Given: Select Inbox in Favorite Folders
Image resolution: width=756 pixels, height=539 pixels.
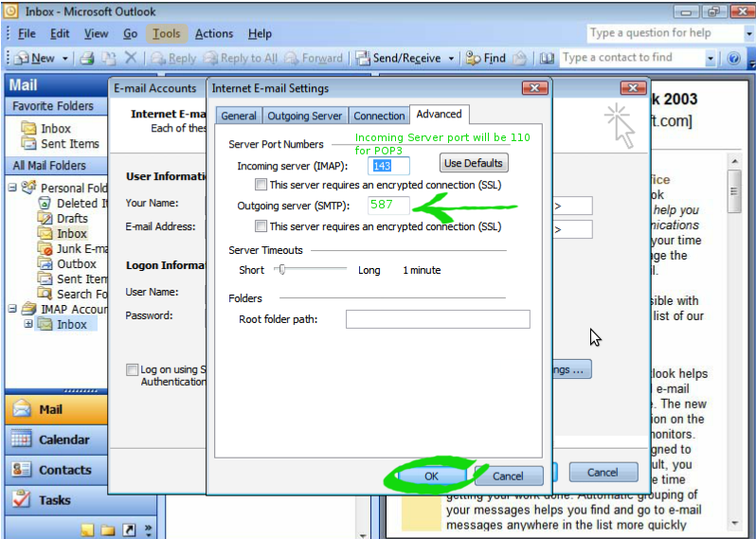Looking at the screenshot, I should (x=46, y=129).
